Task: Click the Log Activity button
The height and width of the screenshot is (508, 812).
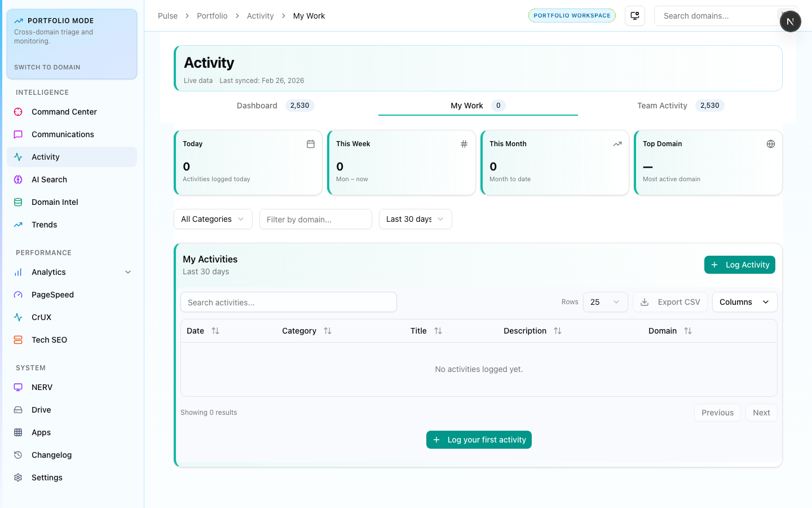Action: tap(739, 265)
